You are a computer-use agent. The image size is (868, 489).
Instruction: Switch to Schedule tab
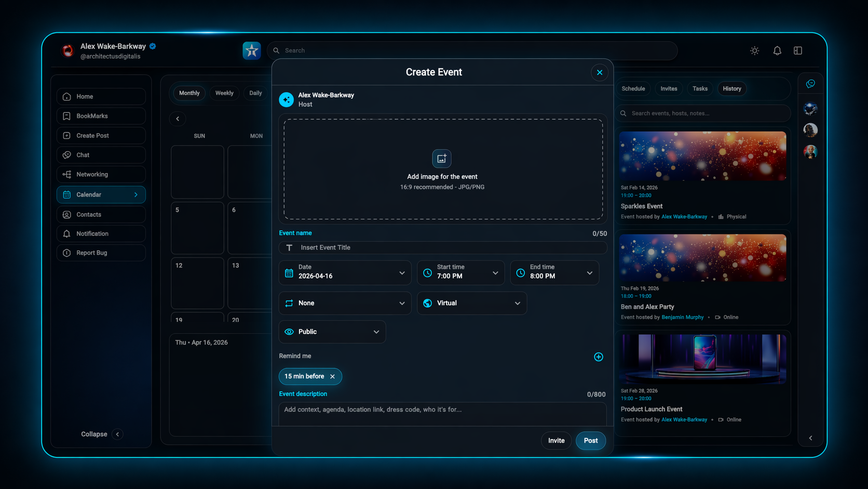coord(633,89)
